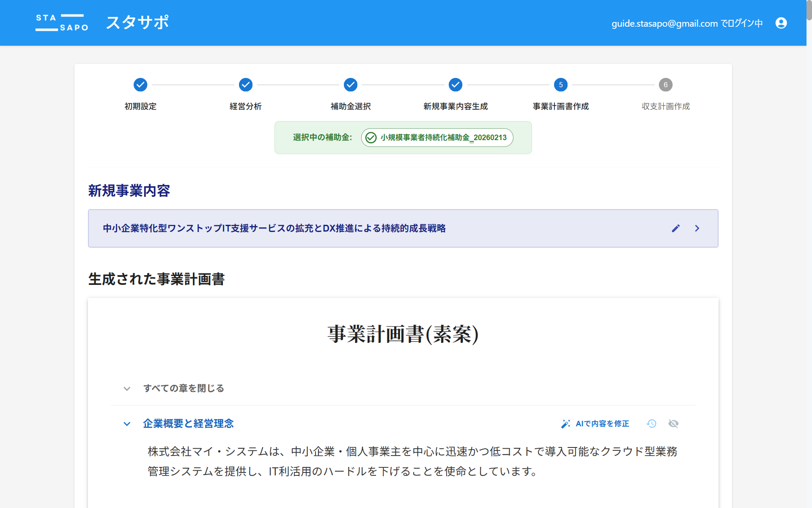The width and height of the screenshot is (812, 508).
Task: Collapse the 企業概要と経営理念 chapter chevron
Action: (127, 424)
